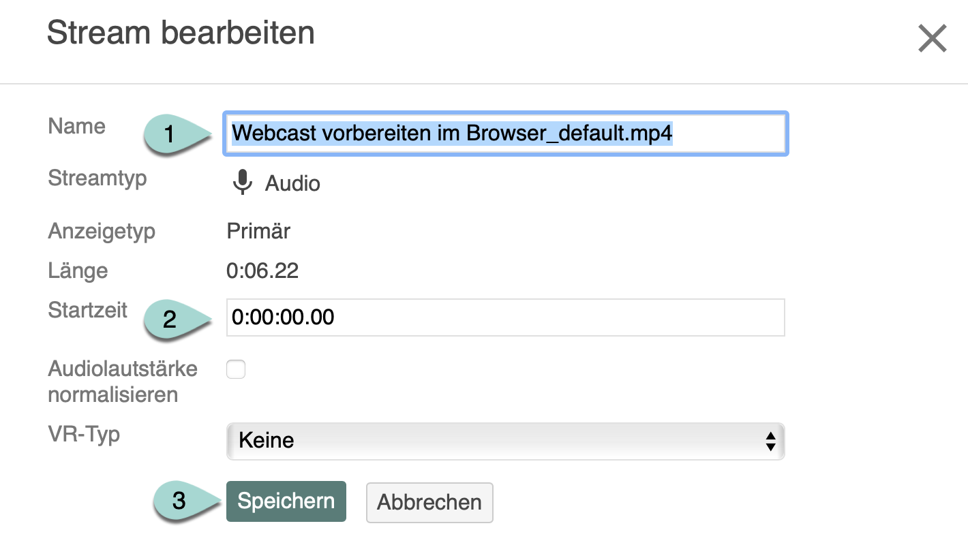Click callout marker number 1
The width and height of the screenshot is (968, 560).
[x=170, y=134]
